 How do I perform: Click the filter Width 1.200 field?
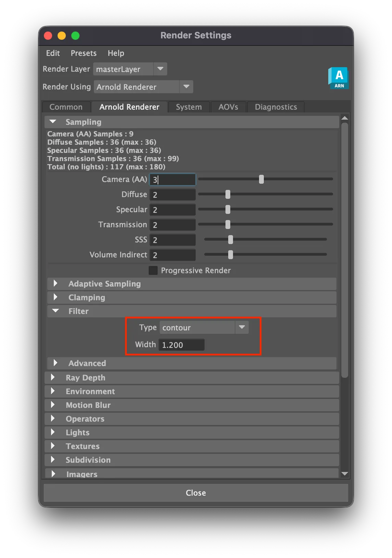(x=182, y=345)
